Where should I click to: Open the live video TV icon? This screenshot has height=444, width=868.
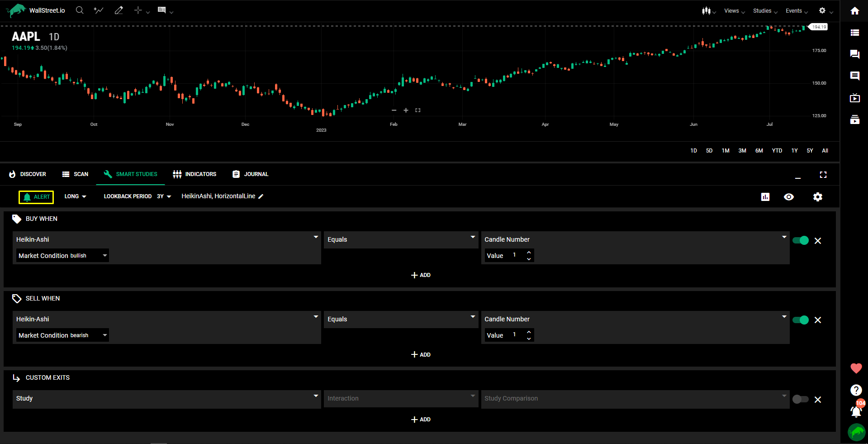(855, 98)
